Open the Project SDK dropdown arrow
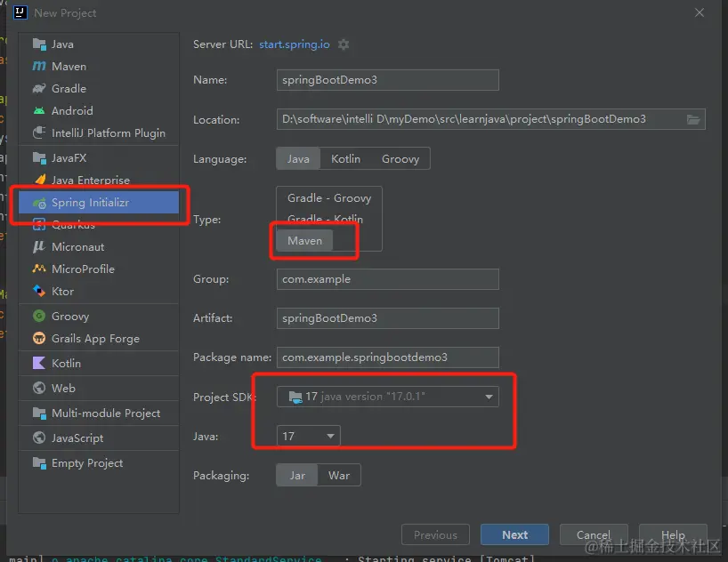The height and width of the screenshot is (562, 728). coord(489,397)
